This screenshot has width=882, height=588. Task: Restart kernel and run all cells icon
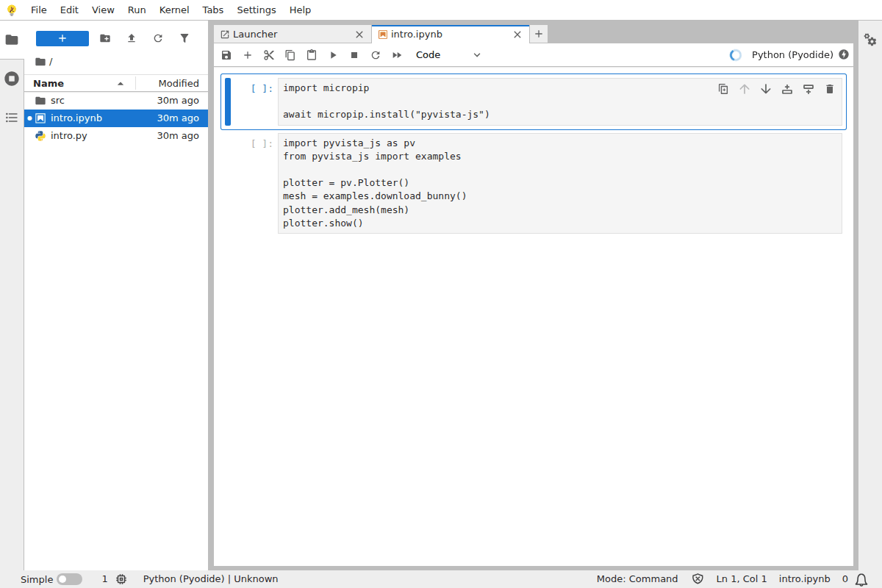(397, 55)
